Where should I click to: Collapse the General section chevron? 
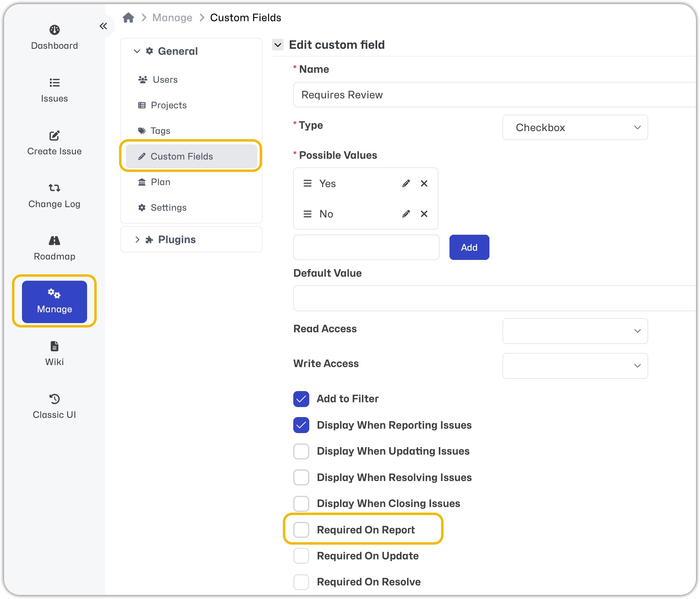pos(137,51)
